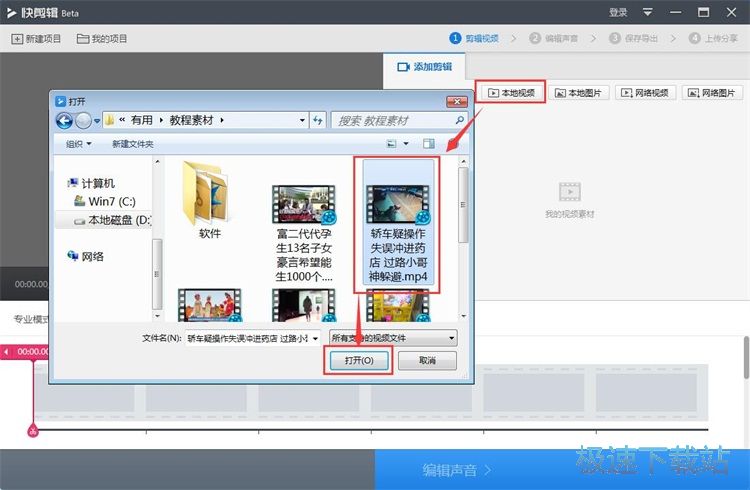The image size is (750, 490).
Task: Click 登录 login in title bar
Action: click(618, 12)
